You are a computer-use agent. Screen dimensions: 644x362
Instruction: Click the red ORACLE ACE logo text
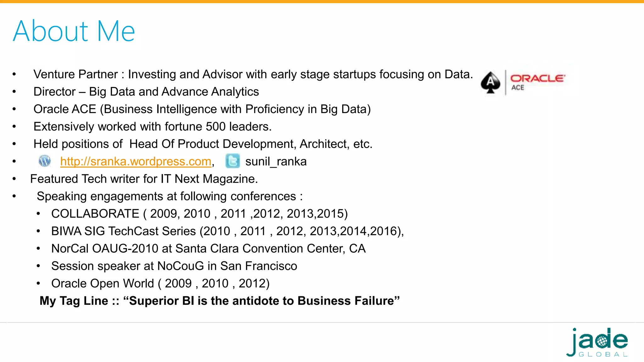[x=537, y=82]
